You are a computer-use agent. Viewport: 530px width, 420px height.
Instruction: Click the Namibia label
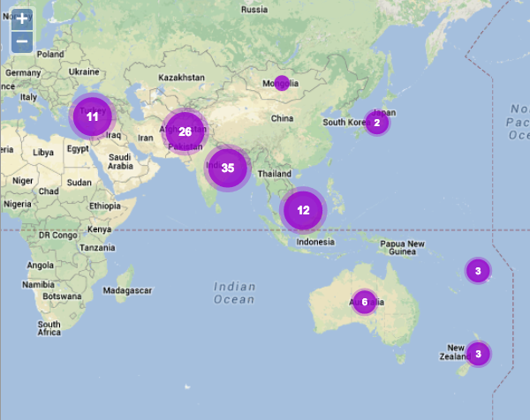pos(39,285)
